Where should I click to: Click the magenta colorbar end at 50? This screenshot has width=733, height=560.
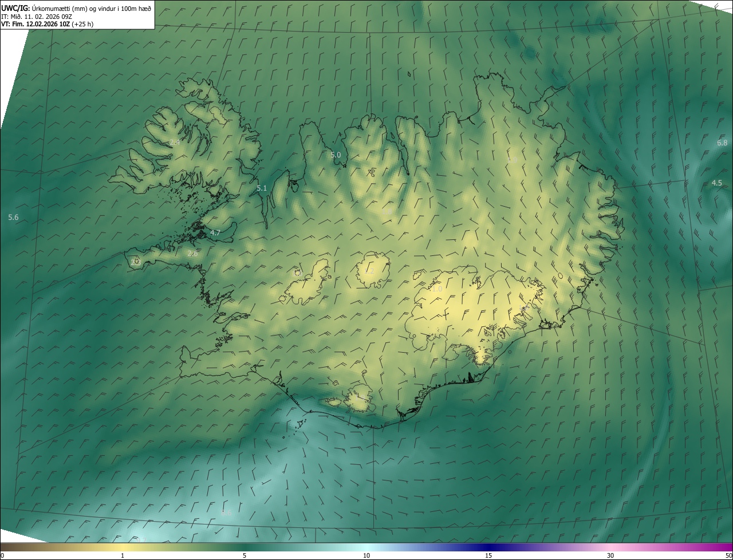point(728,547)
